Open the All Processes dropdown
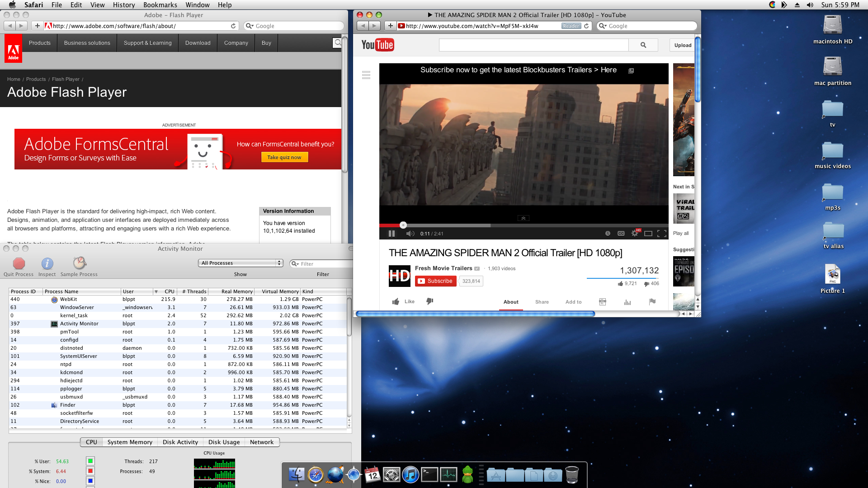Screen dimensions: 868x488 click(241, 263)
